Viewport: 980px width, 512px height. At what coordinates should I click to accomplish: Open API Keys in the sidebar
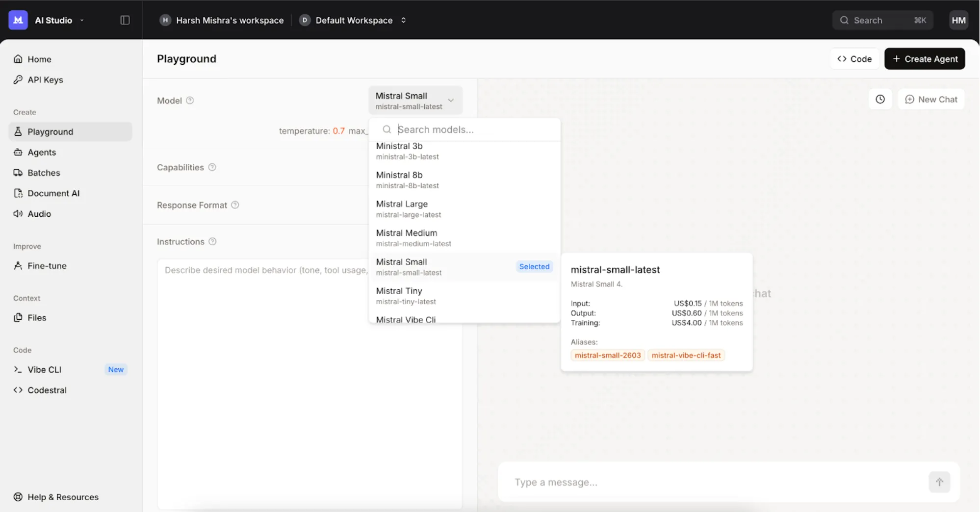point(45,79)
